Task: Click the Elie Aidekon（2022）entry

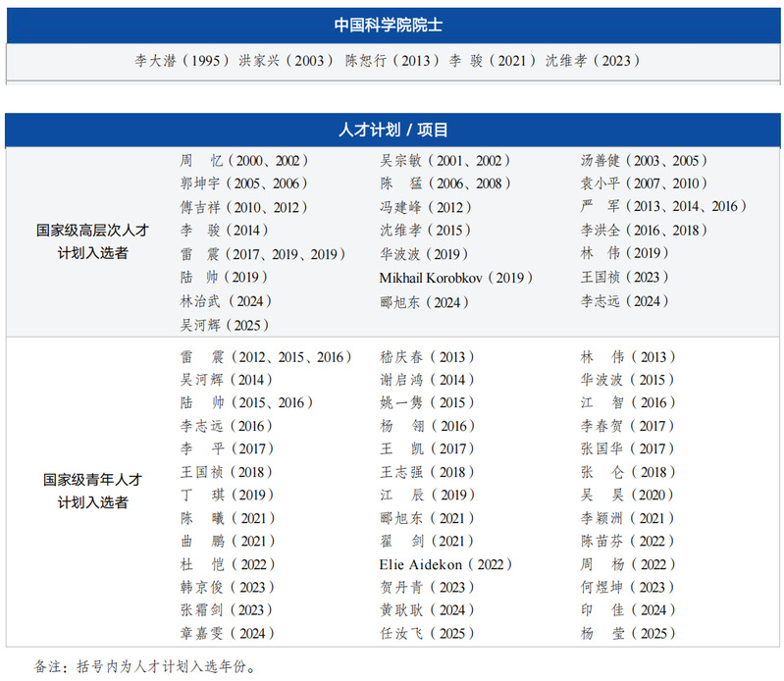Action: point(446,564)
